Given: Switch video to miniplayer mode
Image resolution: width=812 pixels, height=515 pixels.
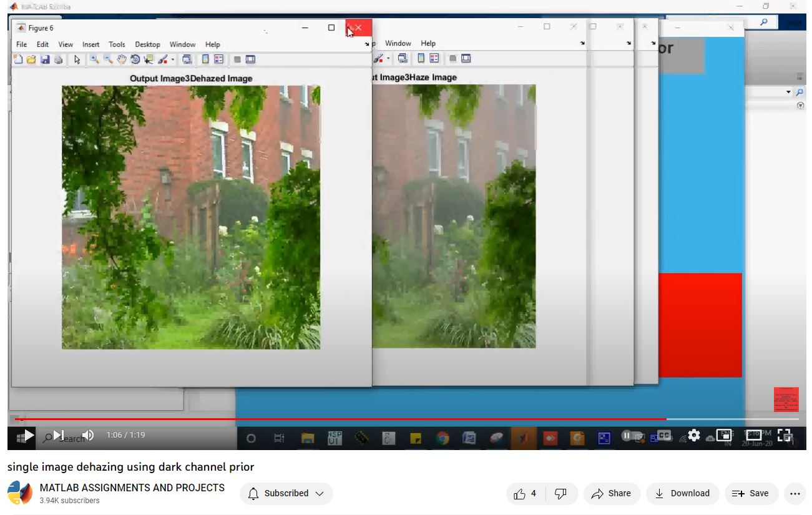Looking at the screenshot, I should pos(724,435).
